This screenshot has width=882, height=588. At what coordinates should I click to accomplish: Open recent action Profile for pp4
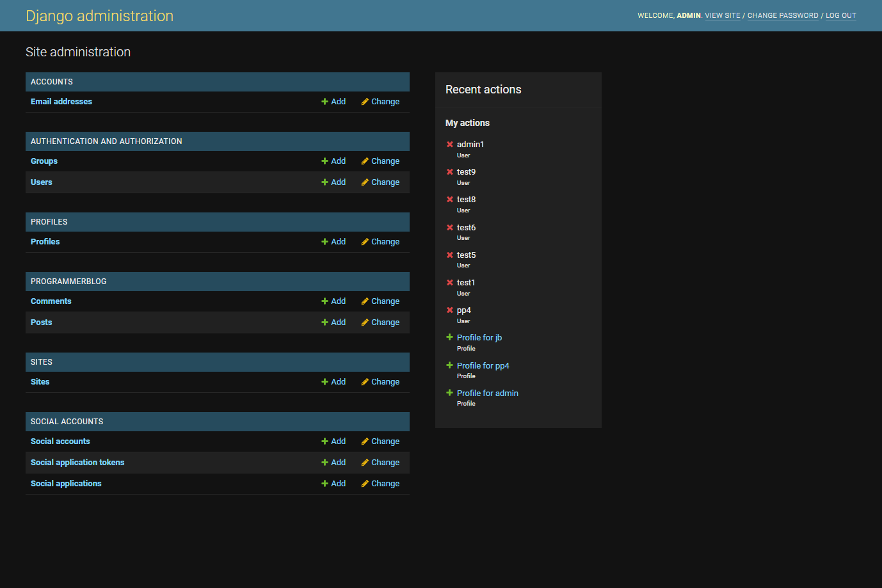click(x=483, y=366)
